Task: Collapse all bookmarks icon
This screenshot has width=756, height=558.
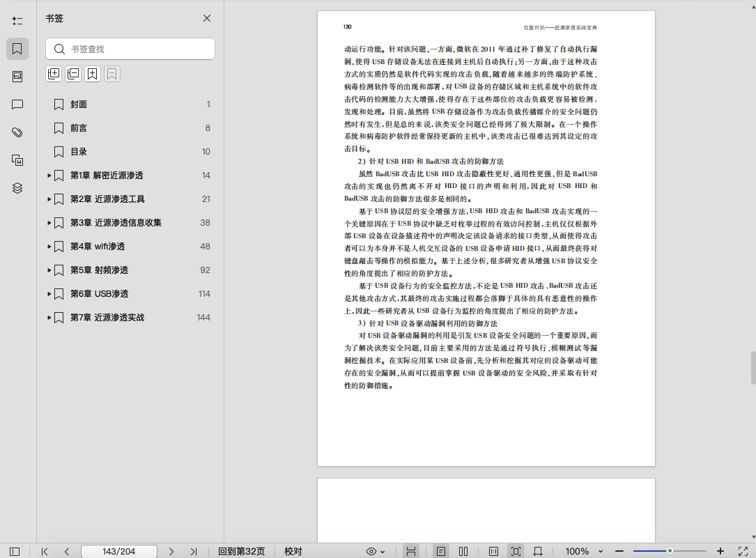Action: pos(73,74)
